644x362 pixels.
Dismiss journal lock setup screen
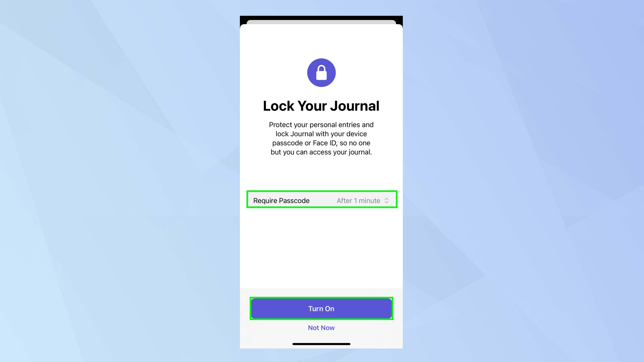322,328
